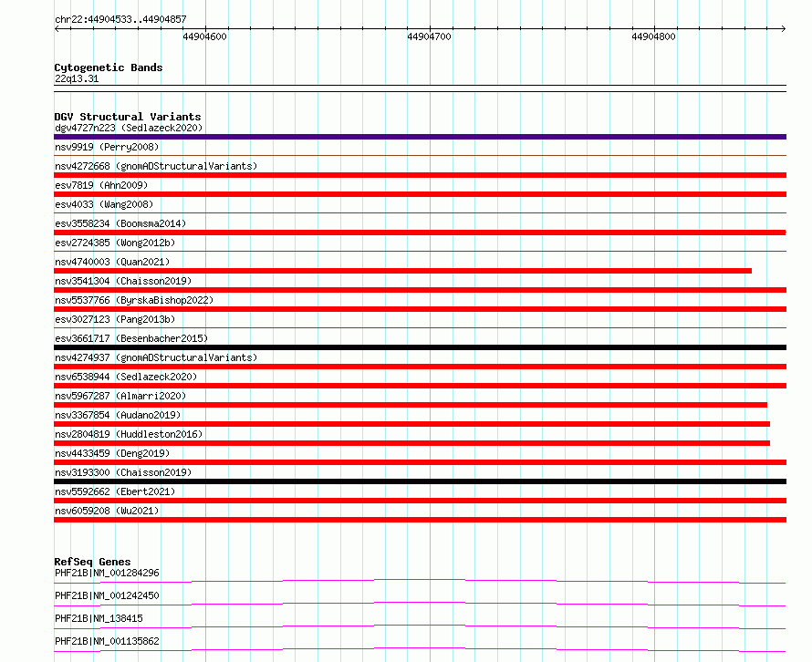Image resolution: width=812 pixels, height=662 pixels.
Task: Click the red bar of nsv5592662
Action: [420, 501]
